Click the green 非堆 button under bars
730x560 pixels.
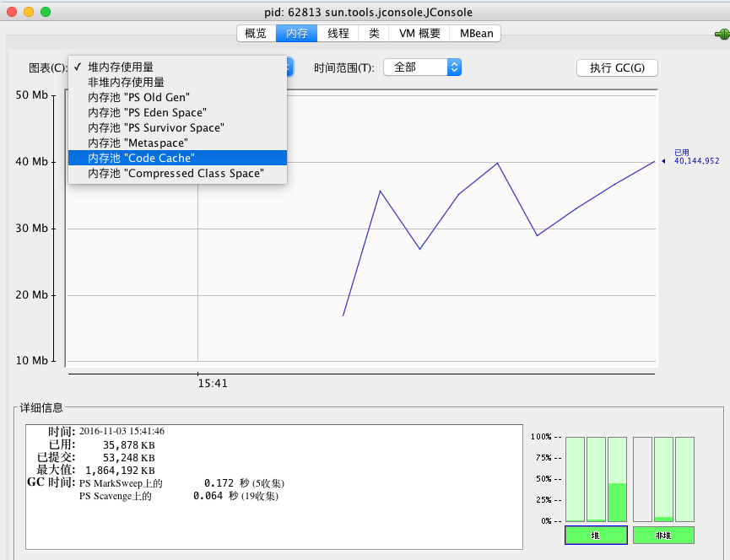coord(663,536)
